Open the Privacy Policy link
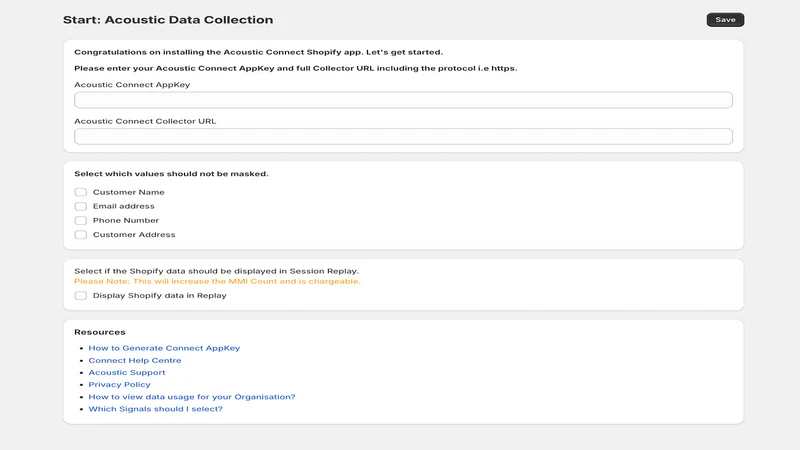This screenshot has width=800, height=450. pyautogui.click(x=119, y=385)
